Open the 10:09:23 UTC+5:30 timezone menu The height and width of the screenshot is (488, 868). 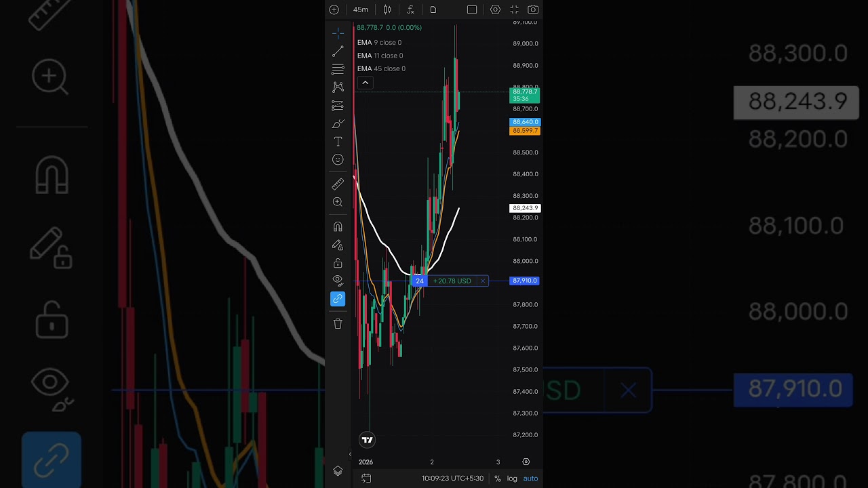pyautogui.click(x=452, y=479)
